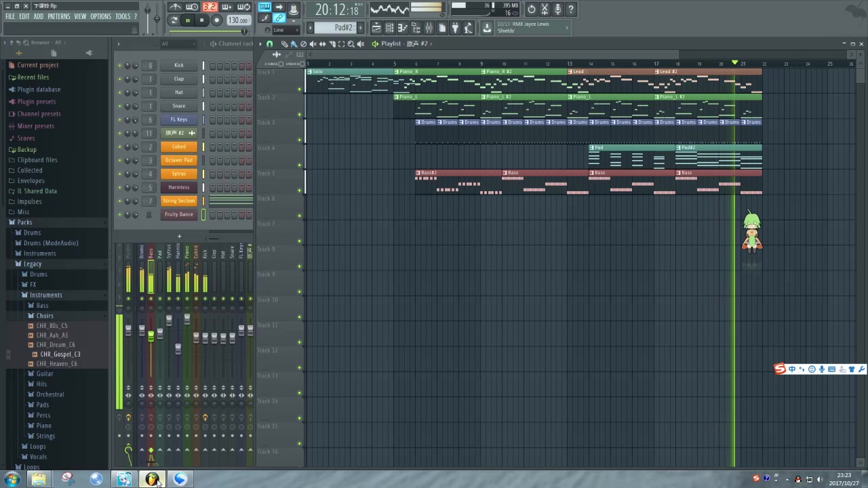Open the ADD menu
The height and width of the screenshot is (488, 868).
coord(39,16)
